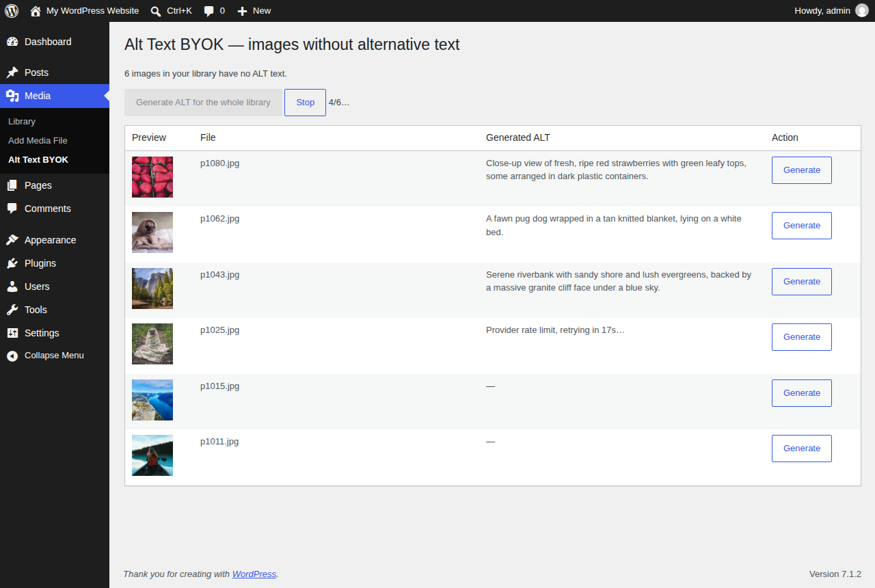Viewport: 875px width, 588px height.
Task: Click the comments bubble icon in admin bar
Action: pos(209,11)
